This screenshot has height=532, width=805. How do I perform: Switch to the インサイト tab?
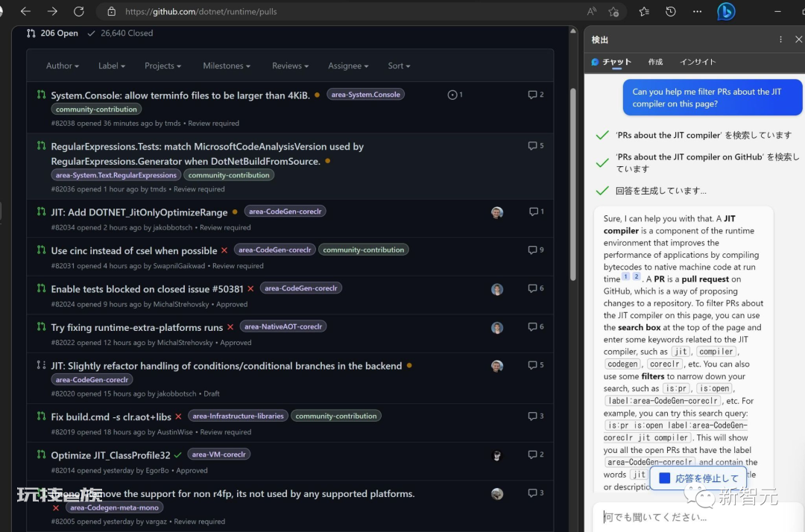tap(697, 62)
